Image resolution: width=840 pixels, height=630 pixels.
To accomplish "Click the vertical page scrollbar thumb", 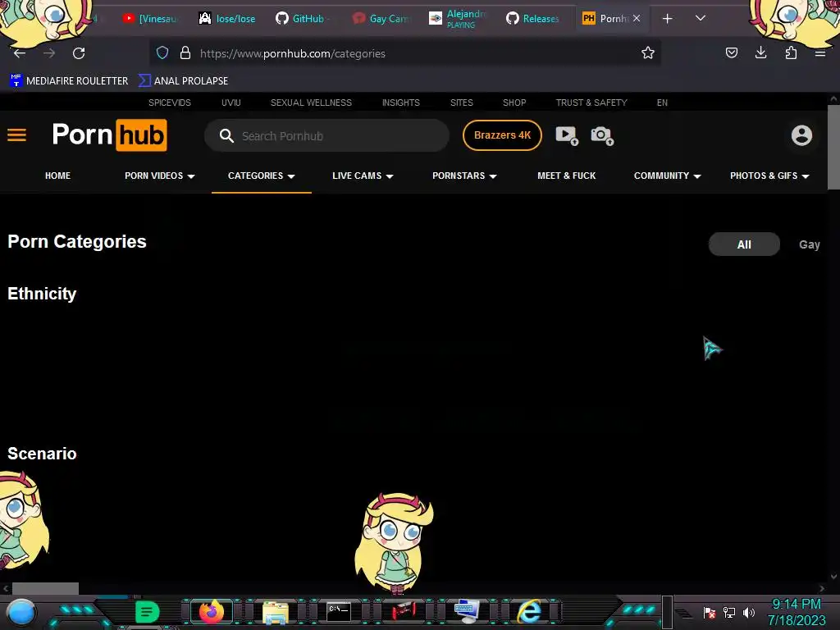I will [x=833, y=148].
